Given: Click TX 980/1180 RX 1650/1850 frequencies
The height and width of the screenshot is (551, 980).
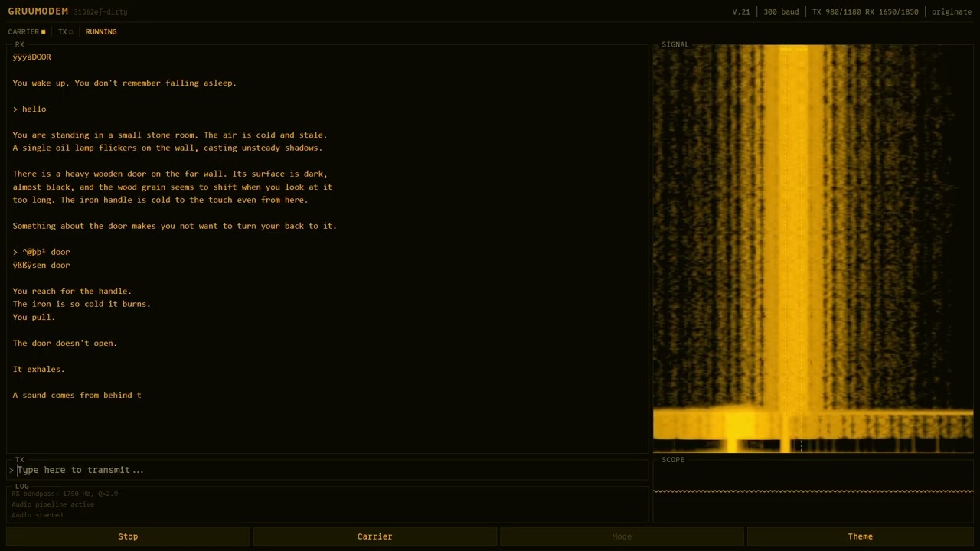Looking at the screenshot, I should 865,11.
